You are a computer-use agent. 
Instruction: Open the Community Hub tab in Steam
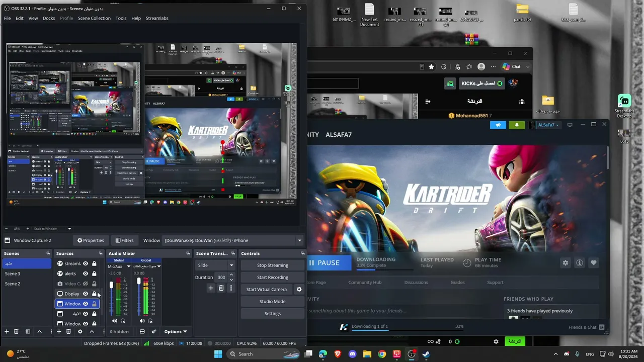(x=365, y=283)
